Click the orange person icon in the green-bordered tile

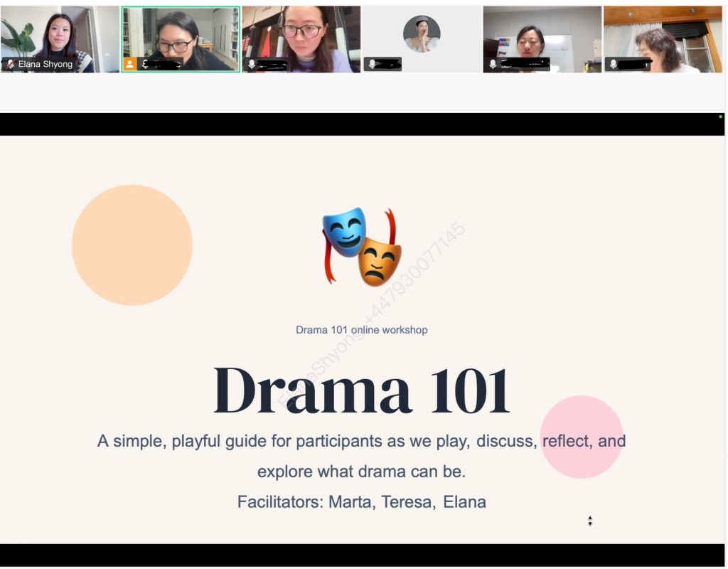coord(130,64)
